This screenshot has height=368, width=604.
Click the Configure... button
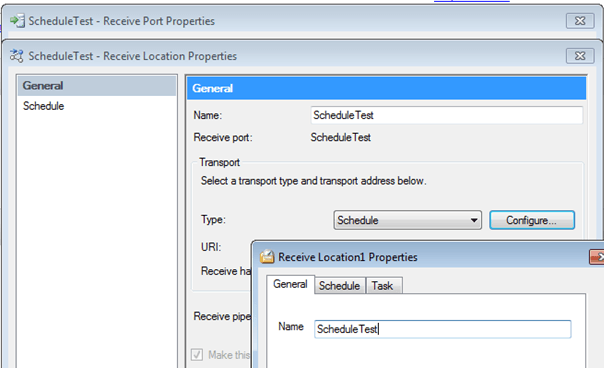coord(532,220)
